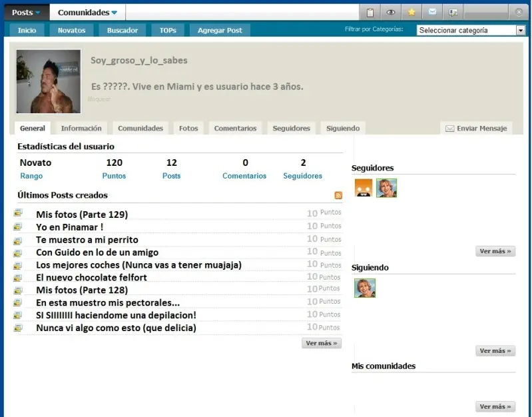The height and width of the screenshot is (417, 532).
Task: Open post Los mejores coches
Action: tap(138, 265)
